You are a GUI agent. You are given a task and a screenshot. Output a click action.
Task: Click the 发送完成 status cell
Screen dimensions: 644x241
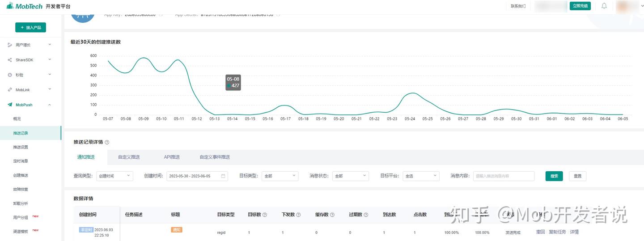[513, 233]
